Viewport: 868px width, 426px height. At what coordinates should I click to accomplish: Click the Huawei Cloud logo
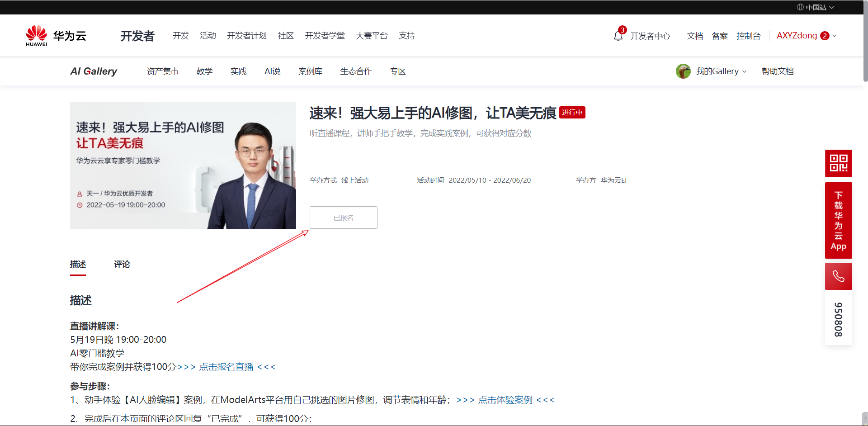[56, 36]
